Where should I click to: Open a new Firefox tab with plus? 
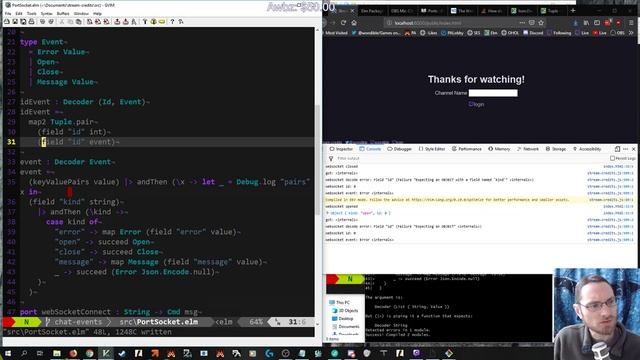pyautogui.click(x=573, y=11)
